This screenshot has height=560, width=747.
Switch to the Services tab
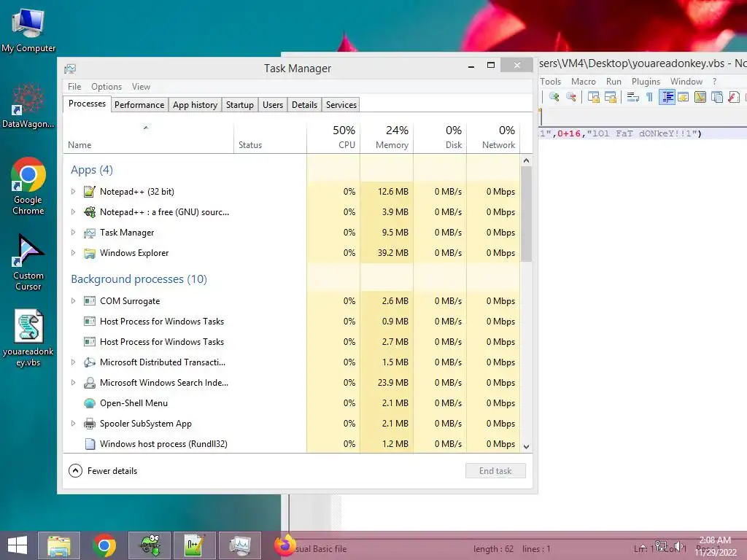pyautogui.click(x=341, y=105)
